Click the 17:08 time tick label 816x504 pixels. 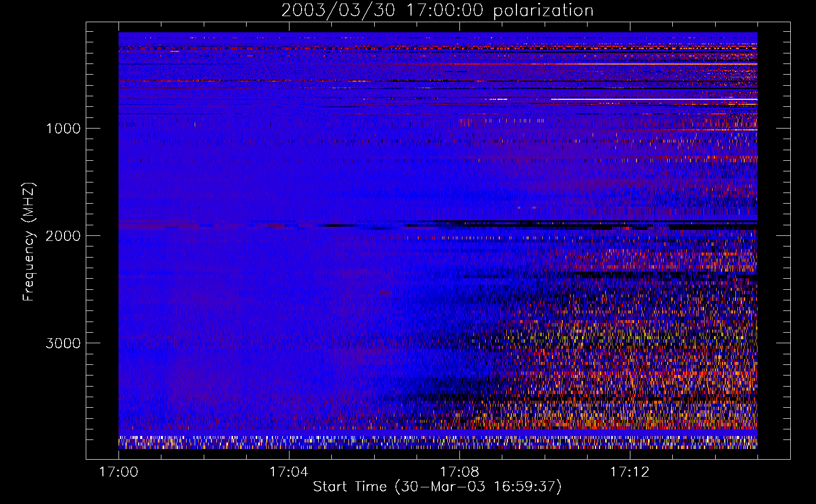pyautogui.click(x=459, y=472)
